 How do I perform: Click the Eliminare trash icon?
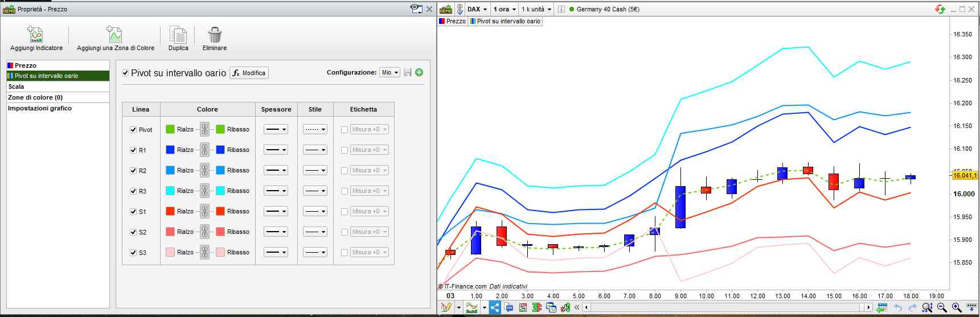tap(215, 35)
